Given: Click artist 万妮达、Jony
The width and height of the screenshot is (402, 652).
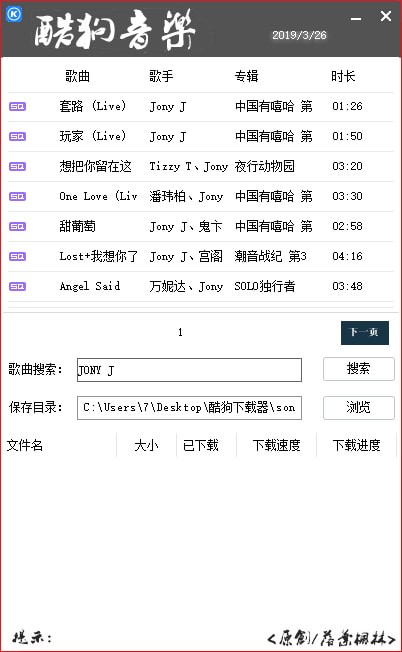Looking at the screenshot, I should 186,286.
